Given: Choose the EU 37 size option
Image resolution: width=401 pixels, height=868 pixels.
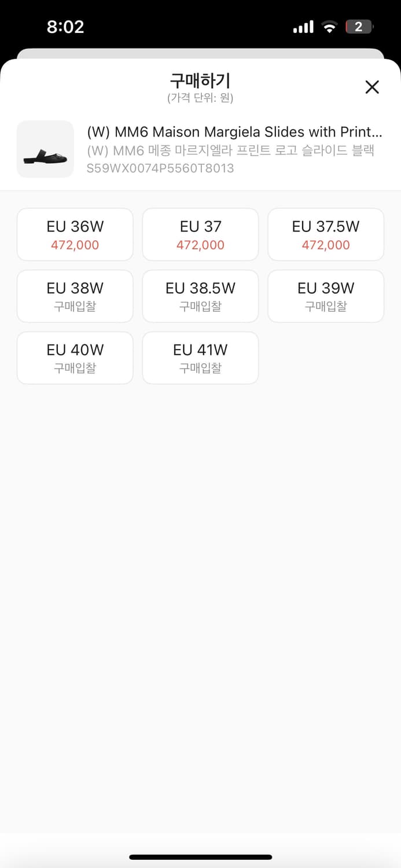Looking at the screenshot, I should (x=200, y=234).
